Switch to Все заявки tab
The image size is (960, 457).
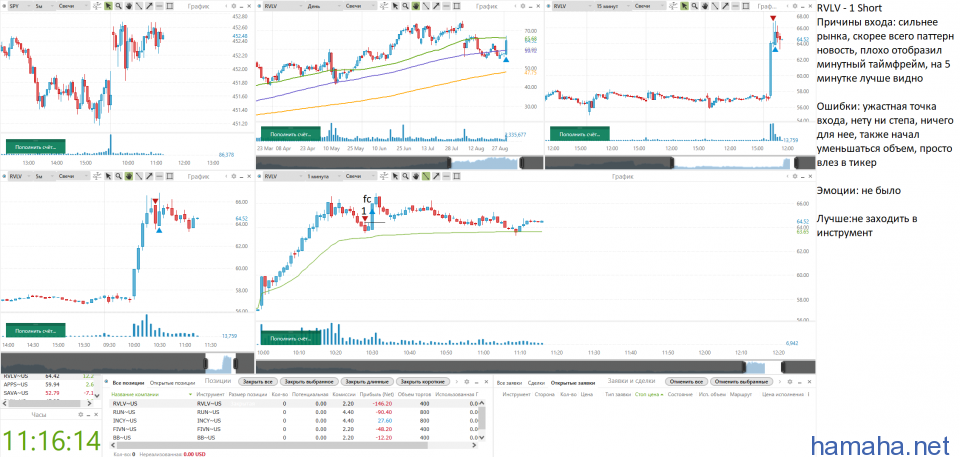click(509, 383)
